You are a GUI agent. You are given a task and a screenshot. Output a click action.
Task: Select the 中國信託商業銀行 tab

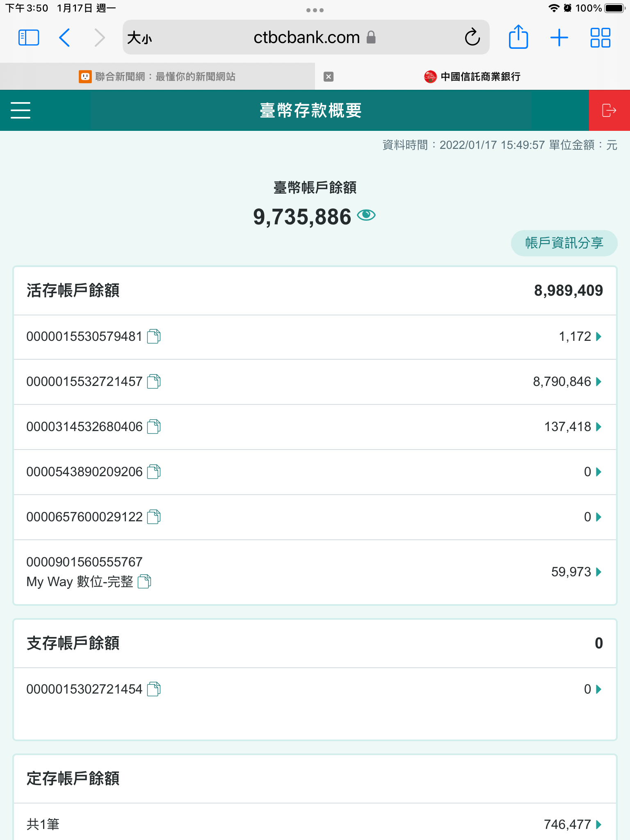(472, 77)
